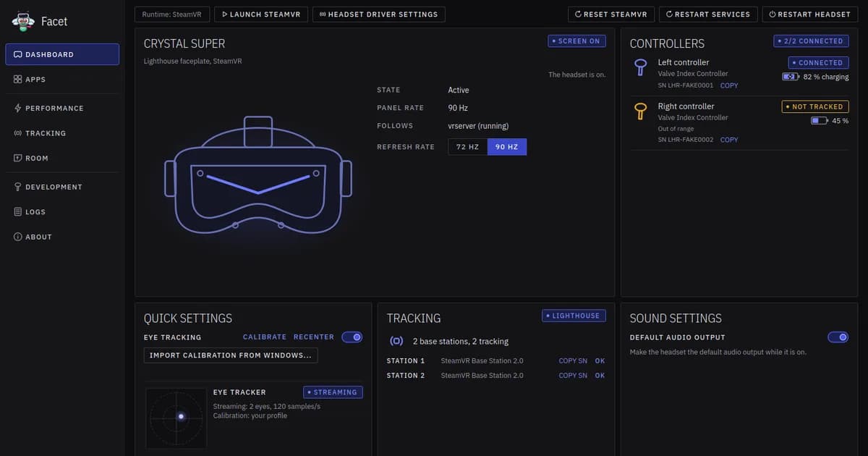Click the '45 %' battery value
868x456 pixels.
tap(841, 121)
